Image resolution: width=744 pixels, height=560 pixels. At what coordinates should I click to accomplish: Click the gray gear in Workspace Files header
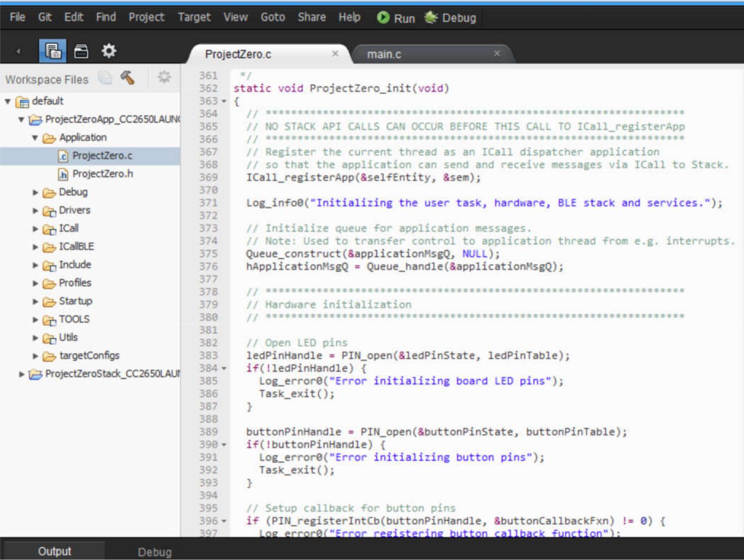click(x=164, y=77)
